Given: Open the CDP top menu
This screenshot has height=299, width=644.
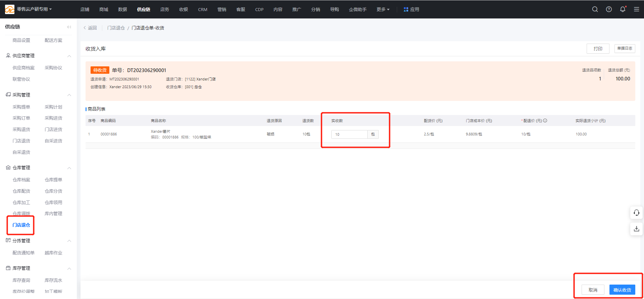Looking at the screenshot, I should [259, 9].
